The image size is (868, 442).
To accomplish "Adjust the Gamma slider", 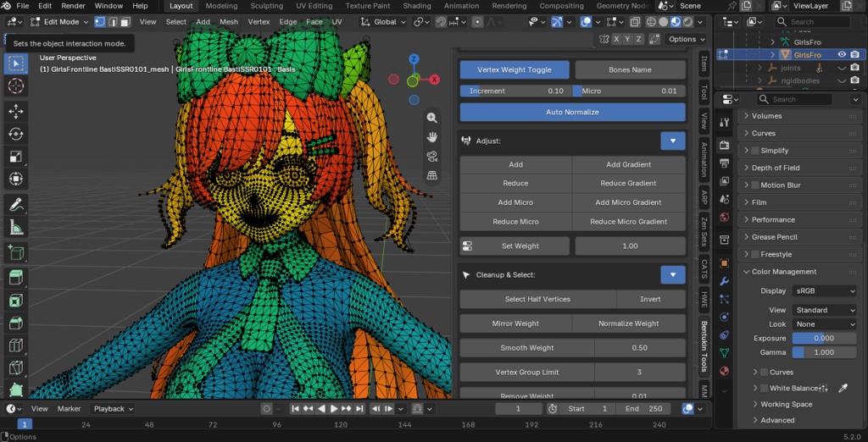I will point(824,352).
